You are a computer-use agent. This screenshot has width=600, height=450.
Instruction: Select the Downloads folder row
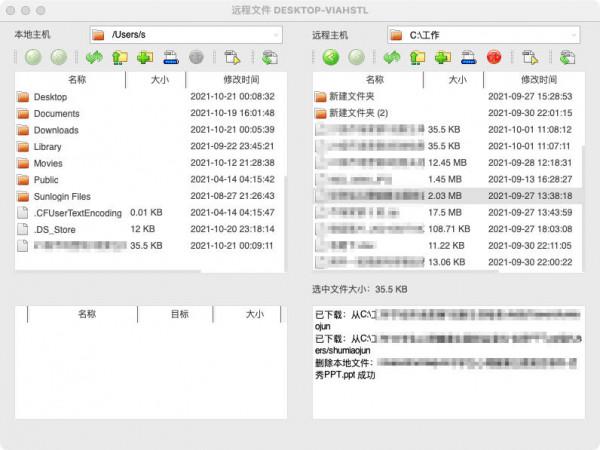150,130
